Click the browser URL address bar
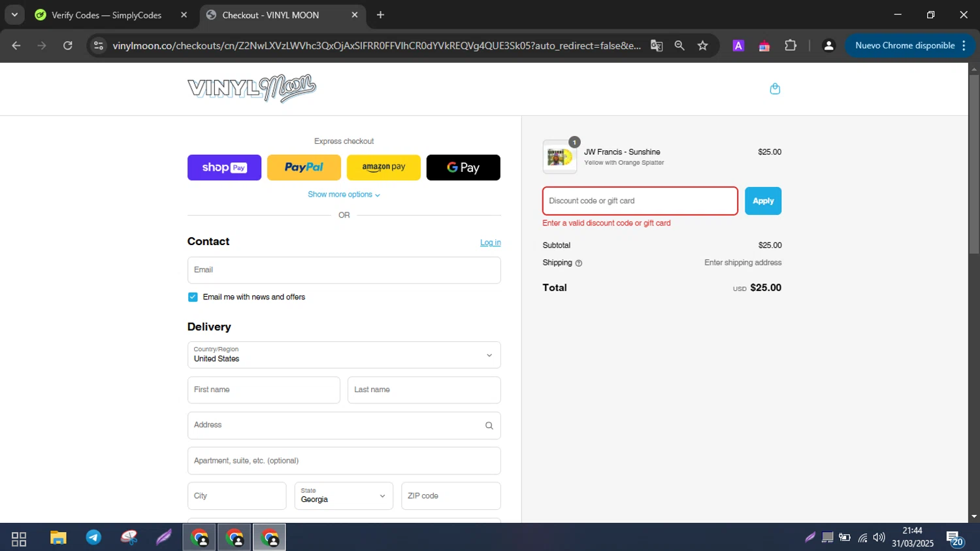The image size is (980, 551). pyautogui.click(x=376, y=46)
